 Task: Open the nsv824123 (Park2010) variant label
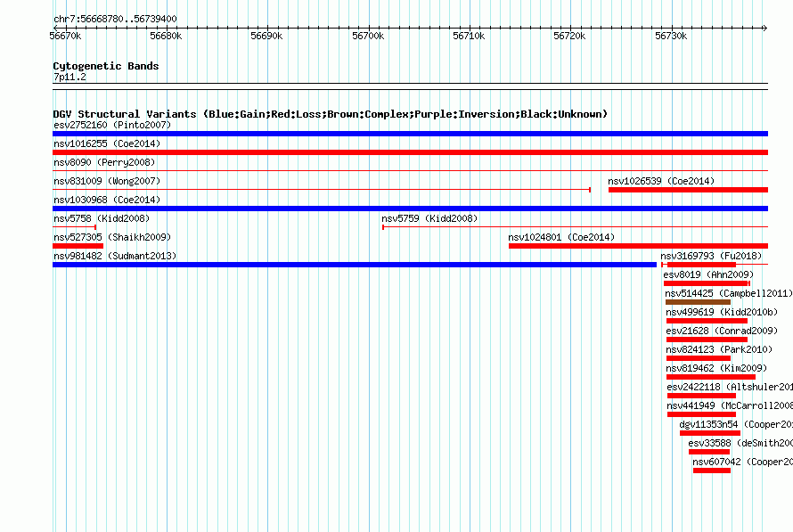[719, 349]
